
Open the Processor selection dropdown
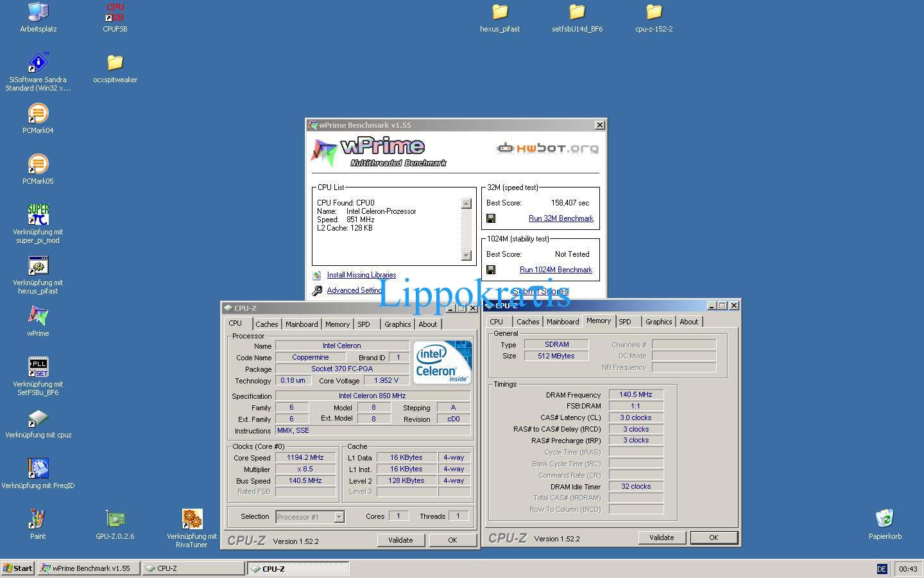pos(339,517)
